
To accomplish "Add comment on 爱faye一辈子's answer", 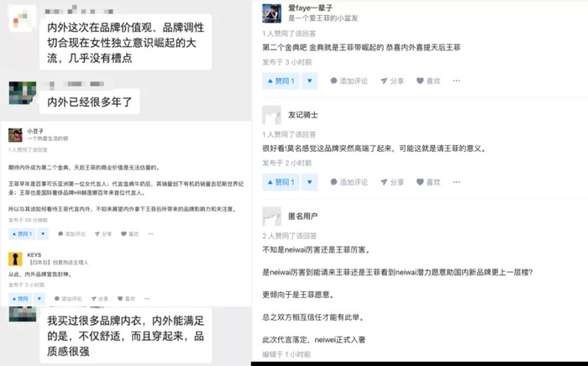I will coord(349,81).
